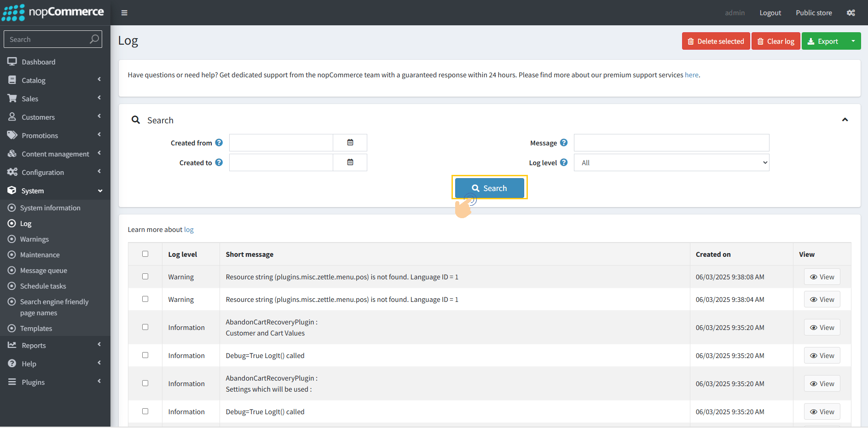The height and width of the screenshot is (428, 868).
Task: Open the Export dropdown arrow
Action: click(x=853, y=41)
